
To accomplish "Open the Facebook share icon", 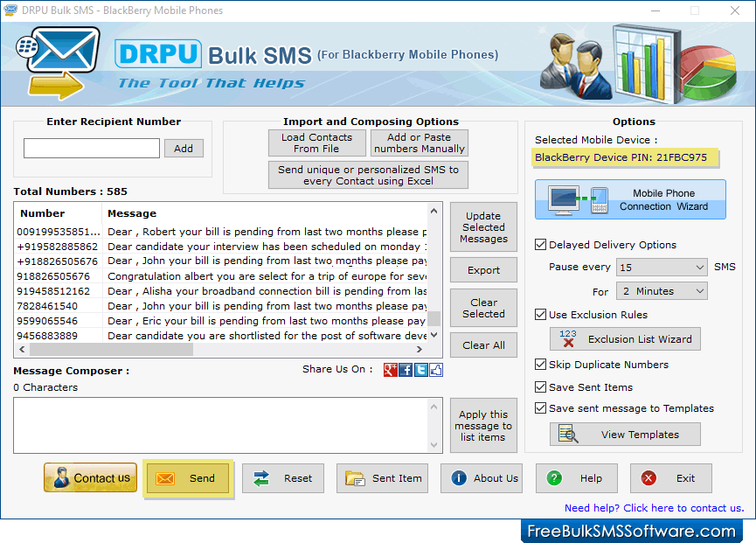I will tap(406, 369).
